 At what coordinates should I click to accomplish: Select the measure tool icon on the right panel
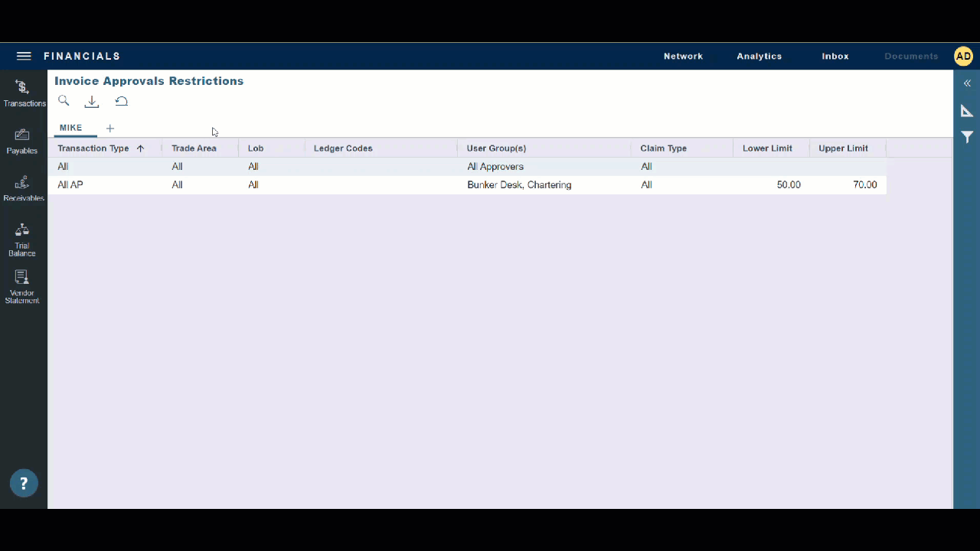(967, 110)
